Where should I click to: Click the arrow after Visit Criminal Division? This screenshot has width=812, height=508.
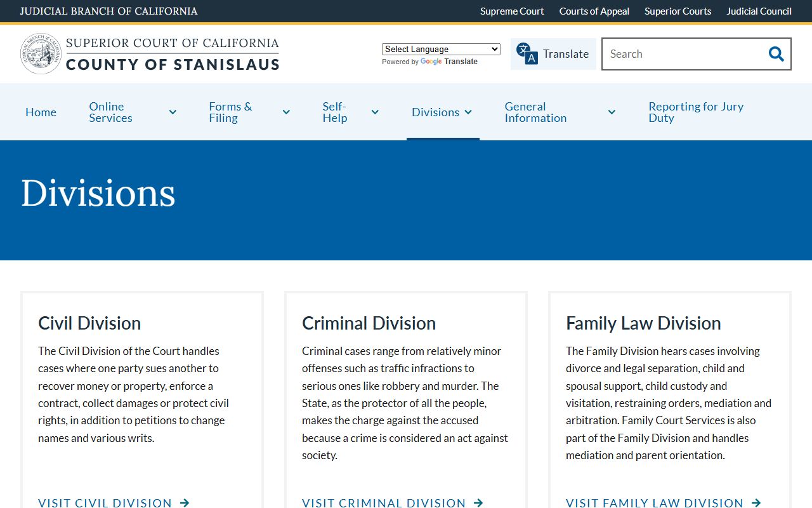point(478,503)
